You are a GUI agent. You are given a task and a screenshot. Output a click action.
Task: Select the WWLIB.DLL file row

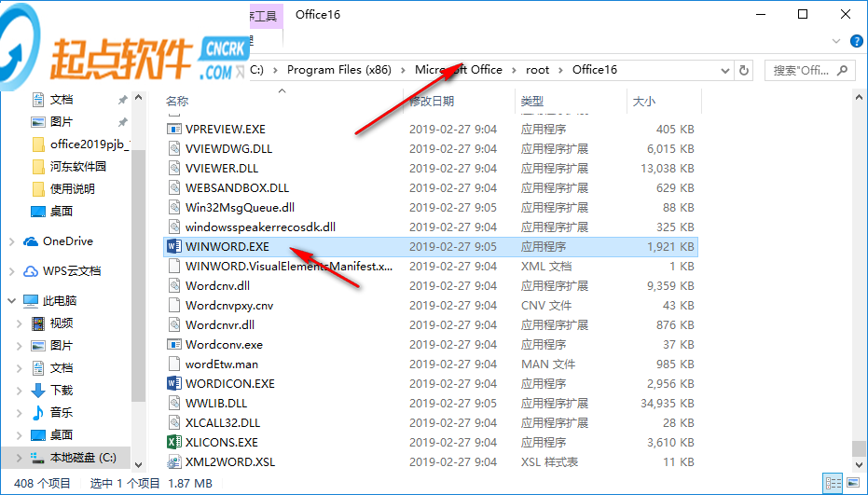coord(430,403)
